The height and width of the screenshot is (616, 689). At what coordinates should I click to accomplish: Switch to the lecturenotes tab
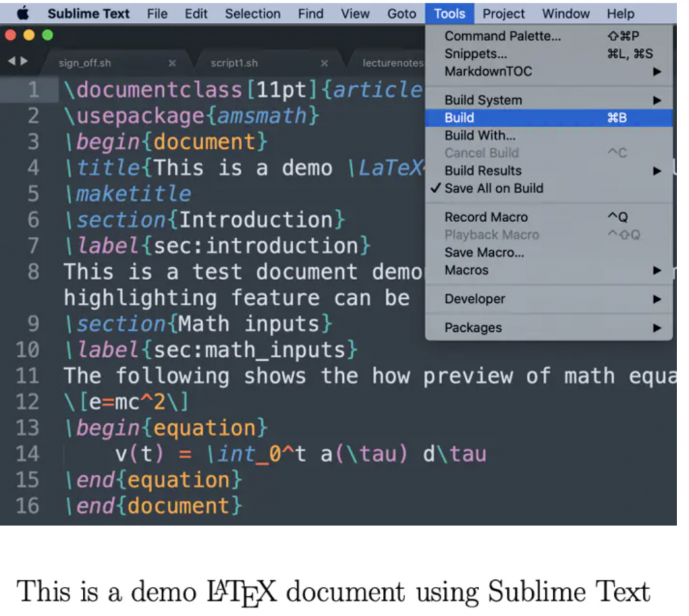[393, 63]
